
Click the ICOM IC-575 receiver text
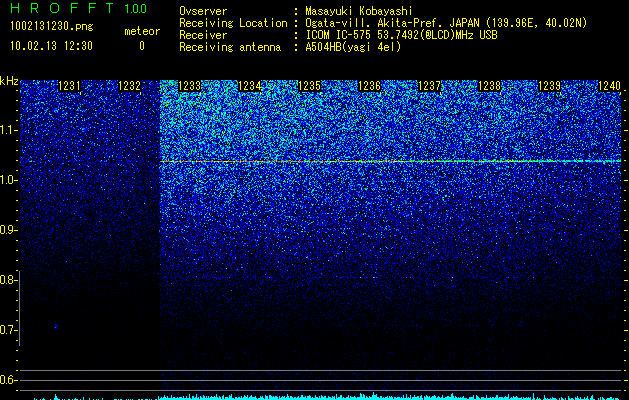tap(402, 35)
